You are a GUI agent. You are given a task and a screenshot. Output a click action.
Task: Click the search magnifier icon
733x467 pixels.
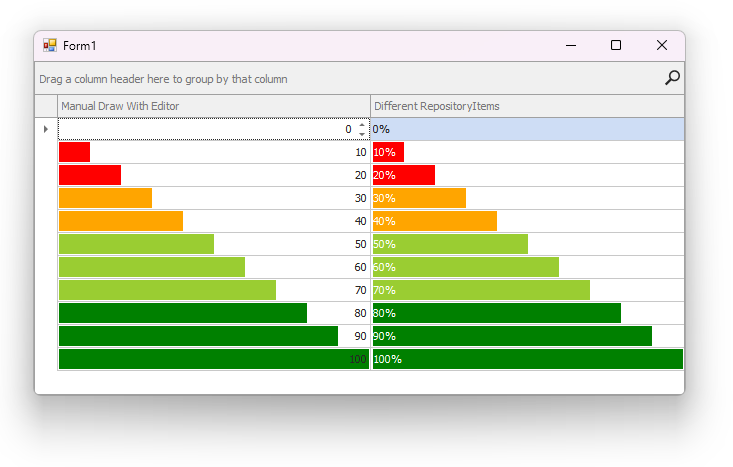point(672,78)
